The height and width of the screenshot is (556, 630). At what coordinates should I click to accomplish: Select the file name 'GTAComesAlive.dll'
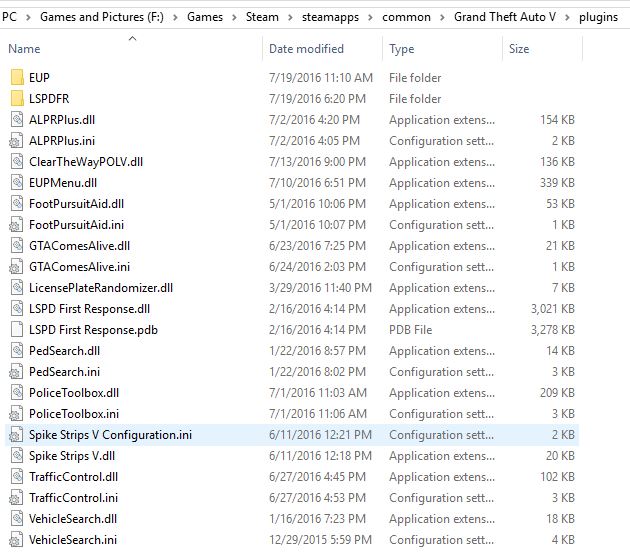pyautogui.click(x=80, y=245)
